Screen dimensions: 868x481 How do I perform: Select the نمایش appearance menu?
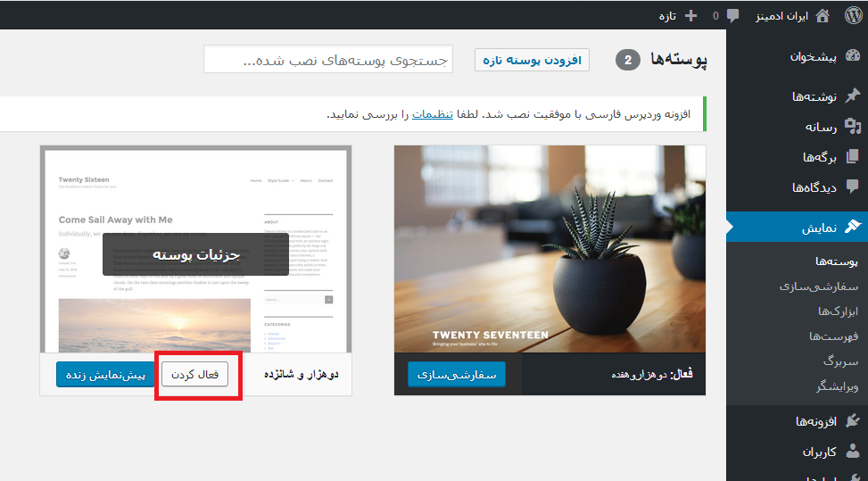(798, 227)
